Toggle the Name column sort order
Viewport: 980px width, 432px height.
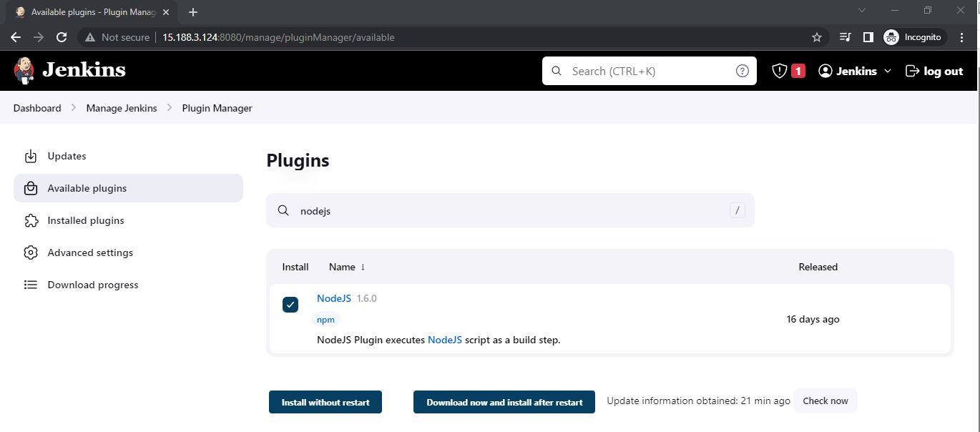pyautogui.click(x=347, y=266)
